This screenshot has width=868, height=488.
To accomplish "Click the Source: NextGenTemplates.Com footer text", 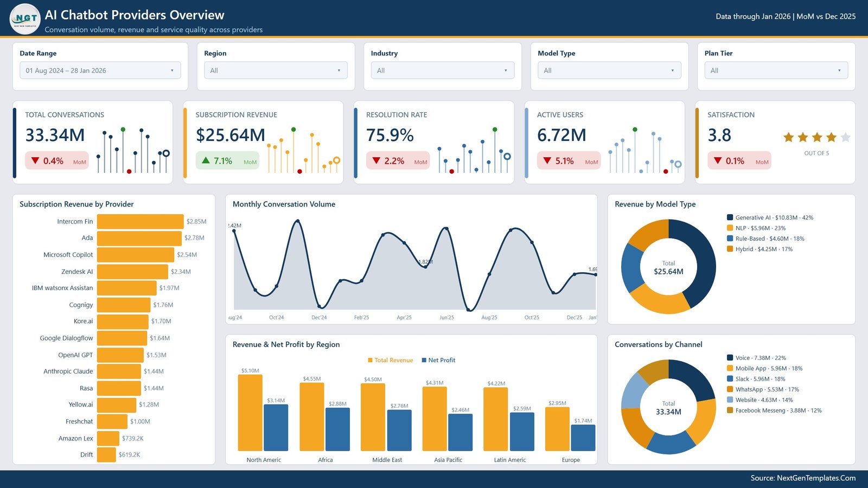I will coord(803,478).
